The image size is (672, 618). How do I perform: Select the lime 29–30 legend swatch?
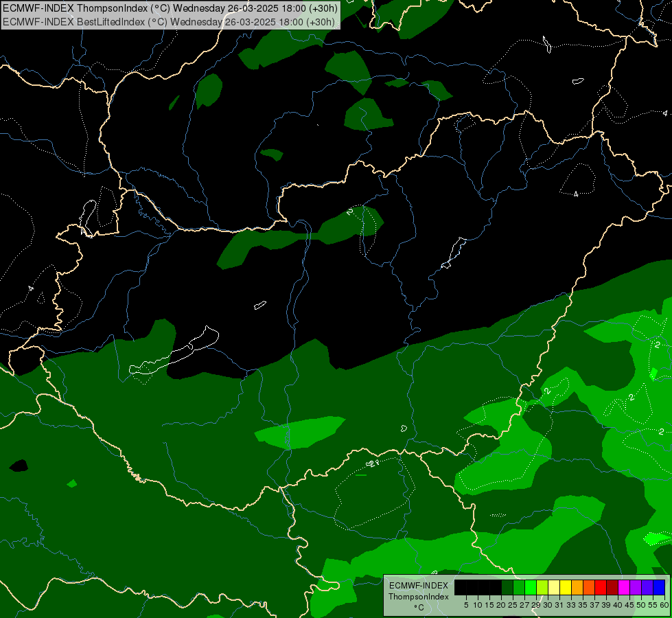542,587
